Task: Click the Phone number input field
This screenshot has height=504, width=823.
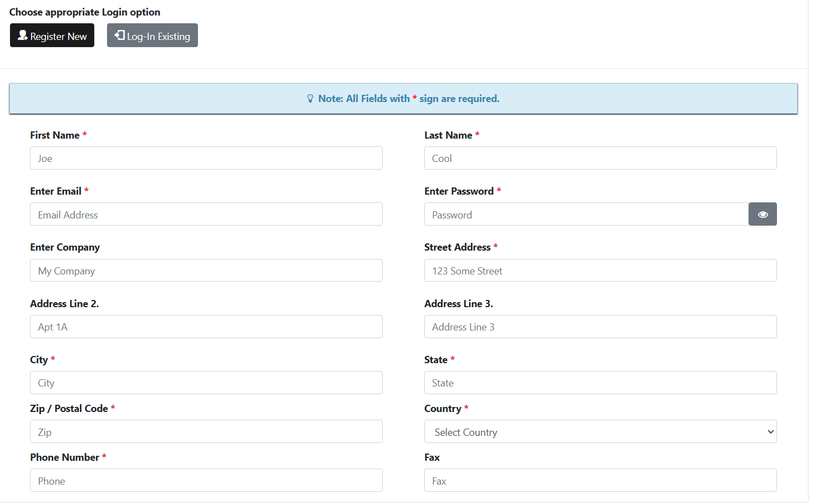Action: point(206,481)
